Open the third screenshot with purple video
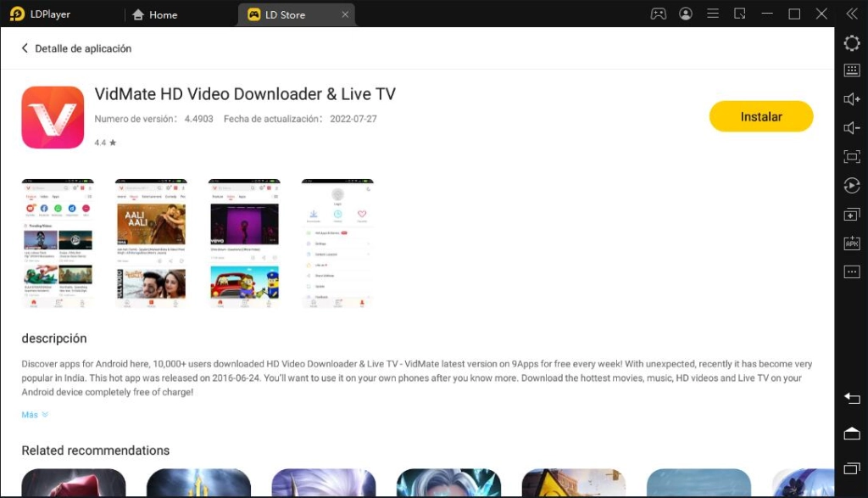 (x=244, y=243)
